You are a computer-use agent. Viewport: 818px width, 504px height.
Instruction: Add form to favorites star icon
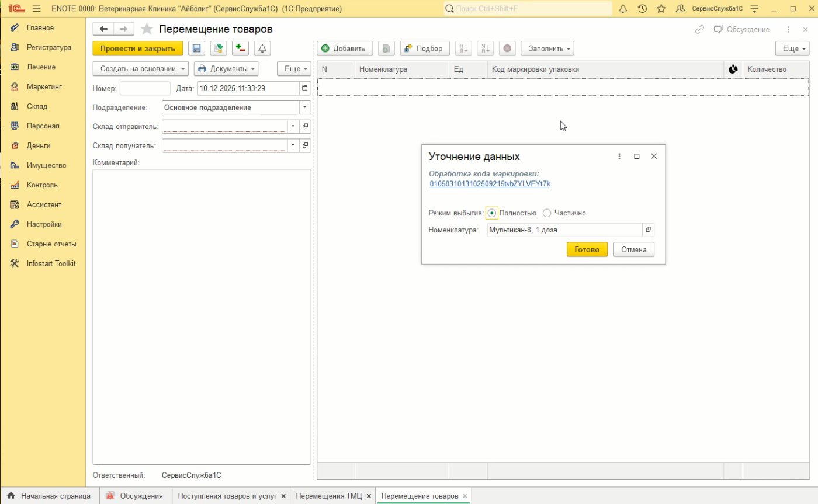click(147, 29)
